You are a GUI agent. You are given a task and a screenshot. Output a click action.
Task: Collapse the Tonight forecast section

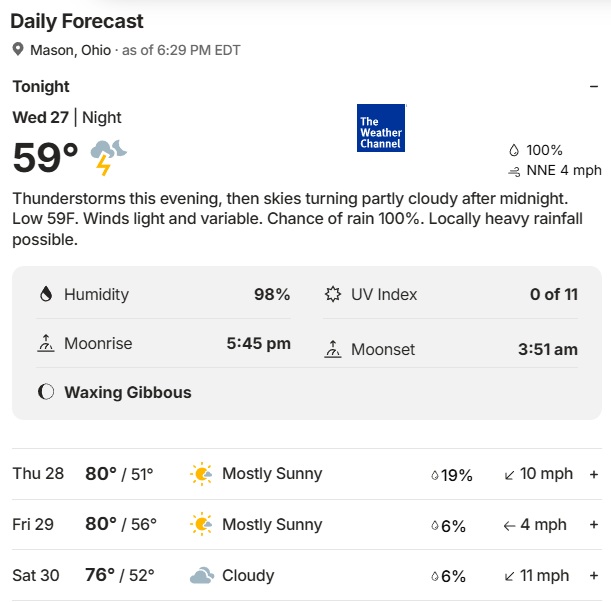click(x=594, y=87)
